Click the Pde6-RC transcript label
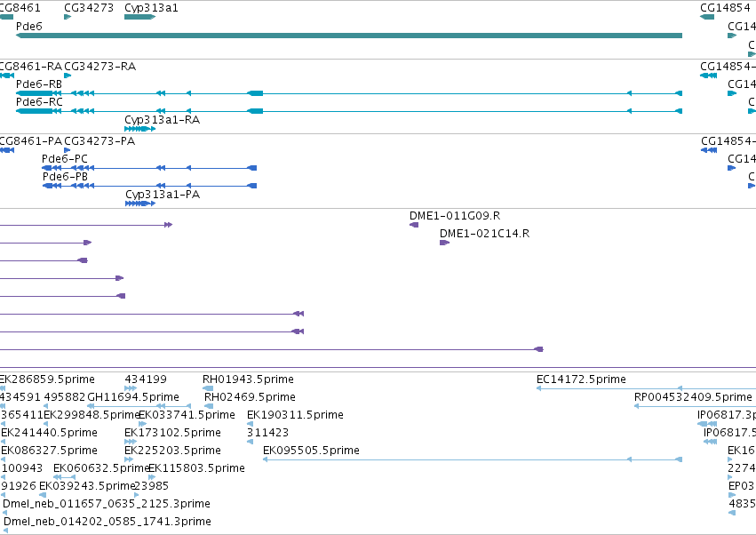The image size is (756, 535). click(39, 102)
